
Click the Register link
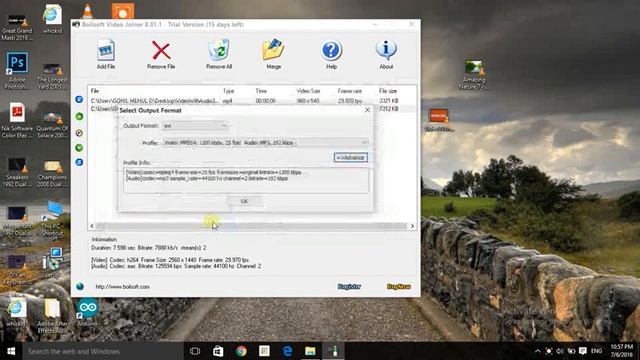349,287
